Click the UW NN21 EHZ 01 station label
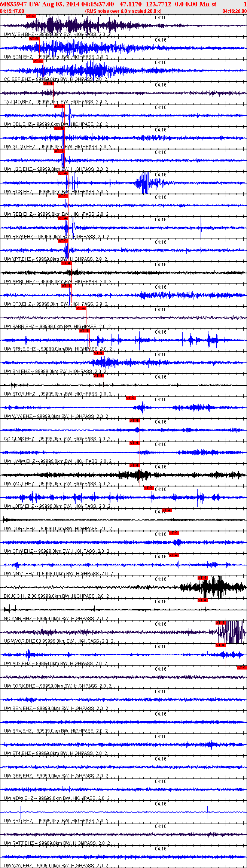Viewport: 247px width, 868px height. coord(59,574)
